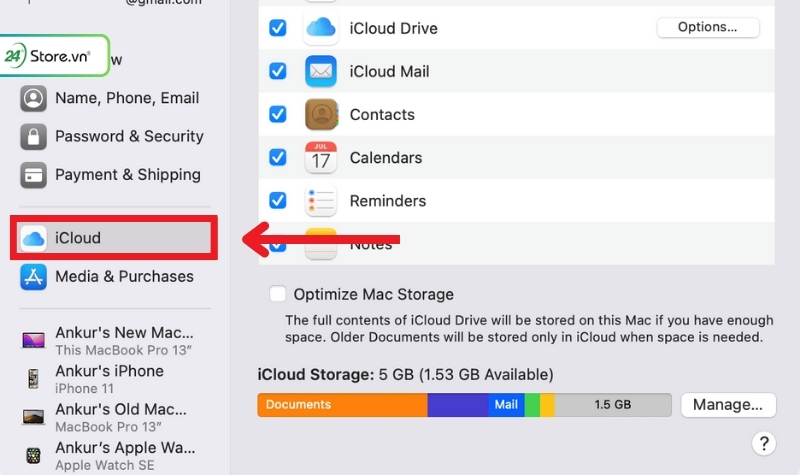Click the gray 1.5 GB free segment
This screenshot has height=475, width=800.
613,405
